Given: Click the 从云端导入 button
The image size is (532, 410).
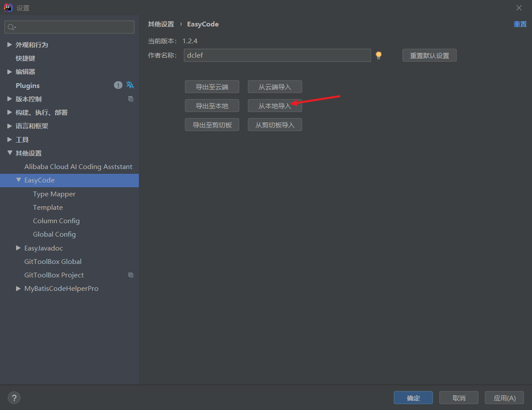Looking at the screenshot, I should point(275,87).
